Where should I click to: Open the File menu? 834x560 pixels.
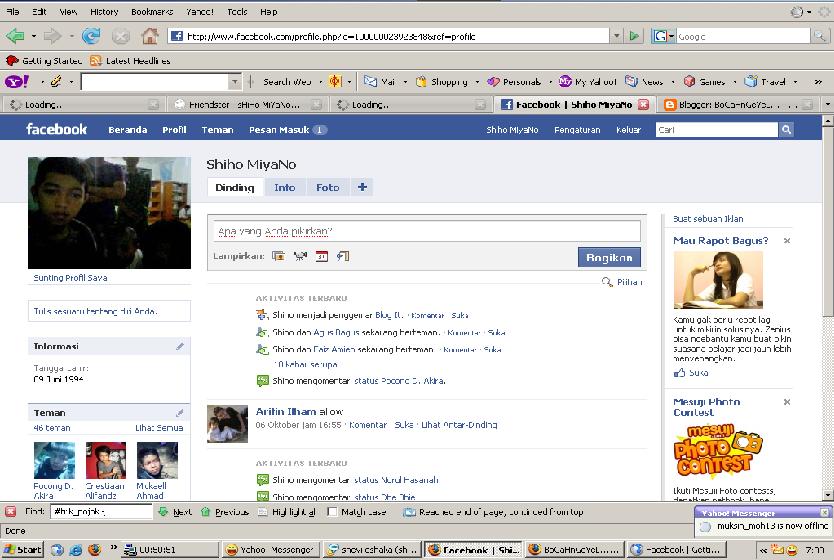pos(12,11)
